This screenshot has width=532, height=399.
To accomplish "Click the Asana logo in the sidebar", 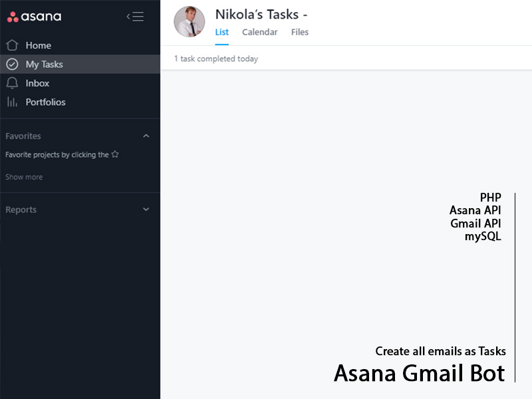I will pos(34,17).
